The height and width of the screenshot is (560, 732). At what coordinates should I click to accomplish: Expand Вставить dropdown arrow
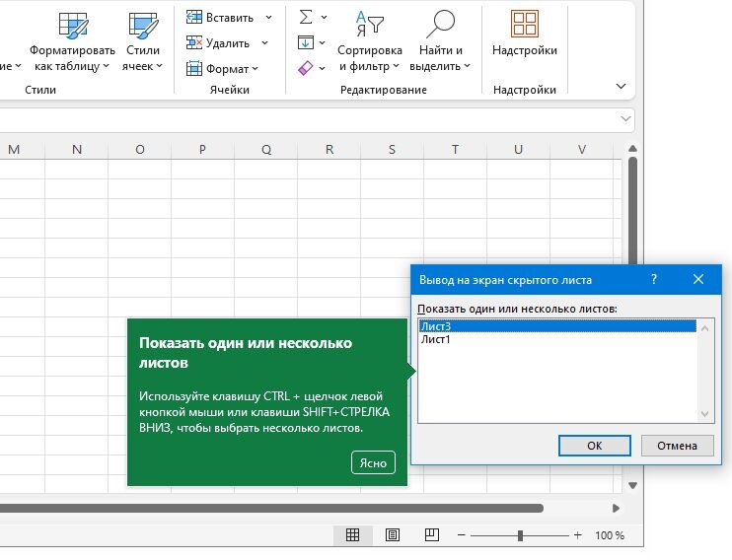coord(269,18)
